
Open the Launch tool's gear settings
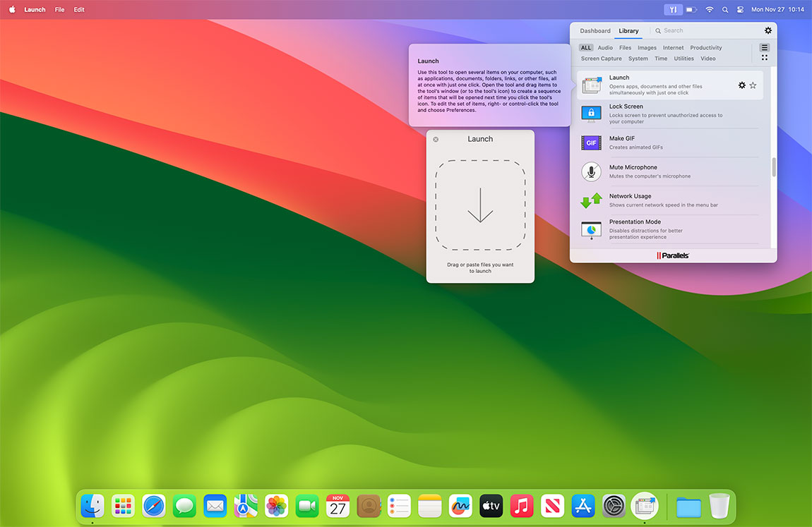click(x=741, y=85)
